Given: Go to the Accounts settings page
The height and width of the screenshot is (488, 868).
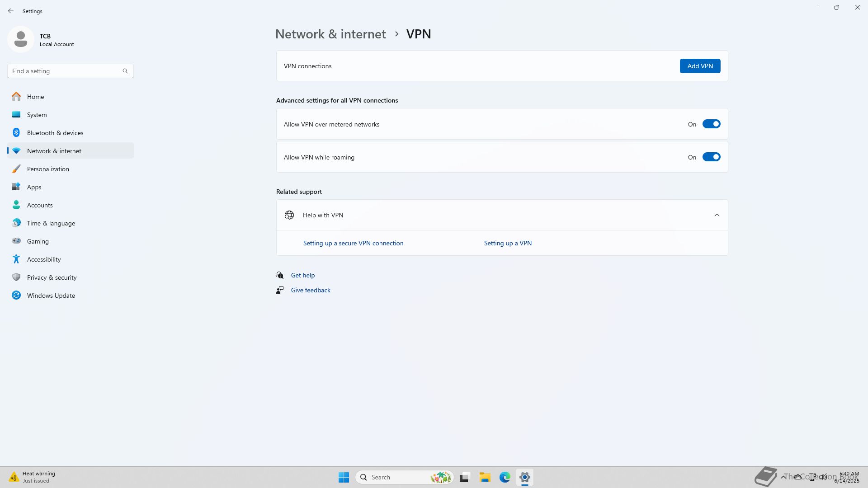Looking at the screenshot, I should [40, 205].
